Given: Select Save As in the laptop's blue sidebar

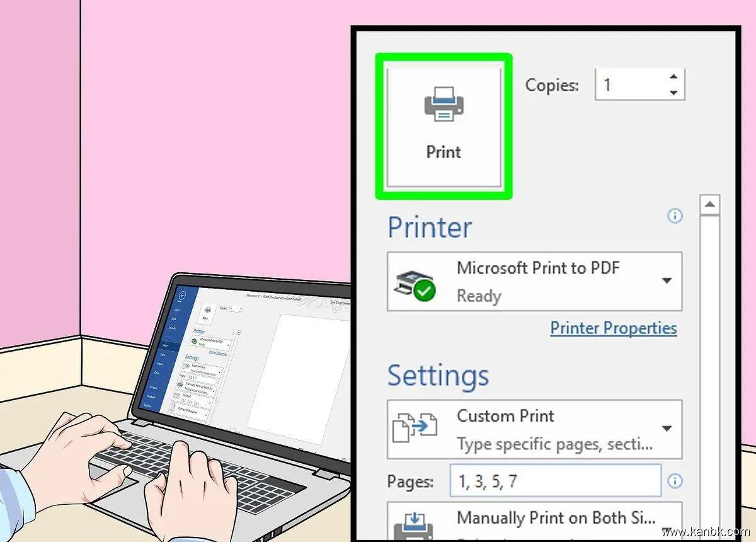Looking at the screenshot, I should [x=171, y=328].
